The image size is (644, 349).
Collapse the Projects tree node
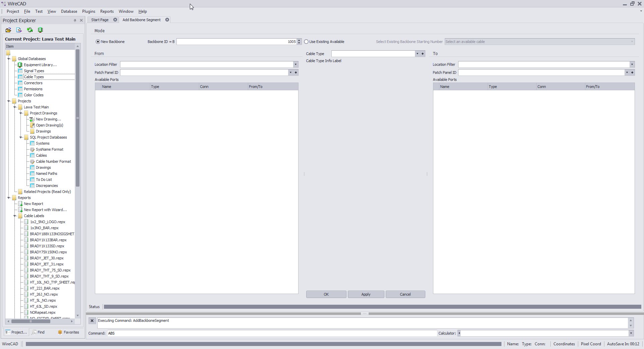click(x=9, y=101)
